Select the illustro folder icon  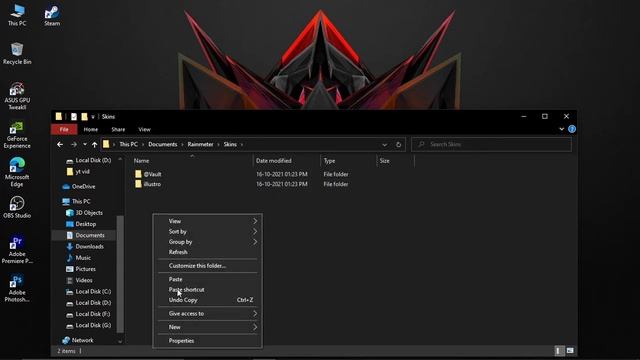(x=138, y=184)
